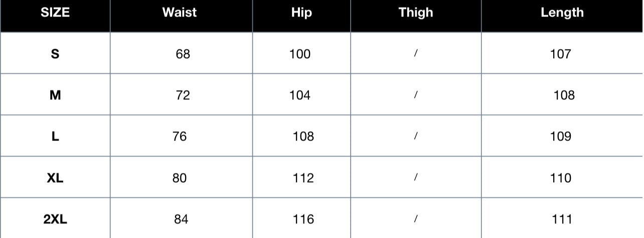
Task: Click the XL size row label
Action: tap(55, 178)
